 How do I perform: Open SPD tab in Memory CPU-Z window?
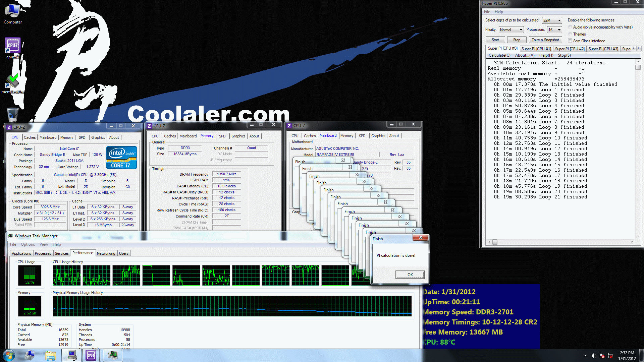pyautogui.click(x=222, y=136)
